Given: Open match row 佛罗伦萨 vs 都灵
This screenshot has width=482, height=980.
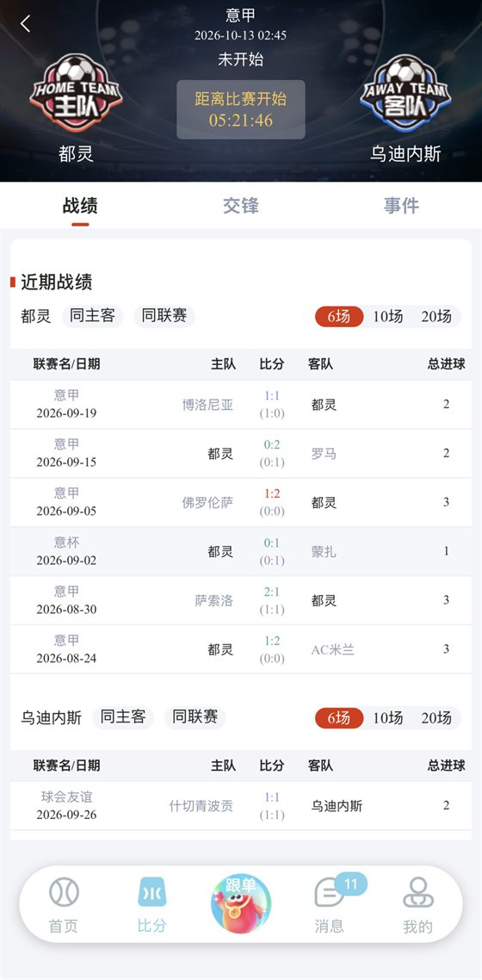Looking at the screenshot, I should point(241,502).
